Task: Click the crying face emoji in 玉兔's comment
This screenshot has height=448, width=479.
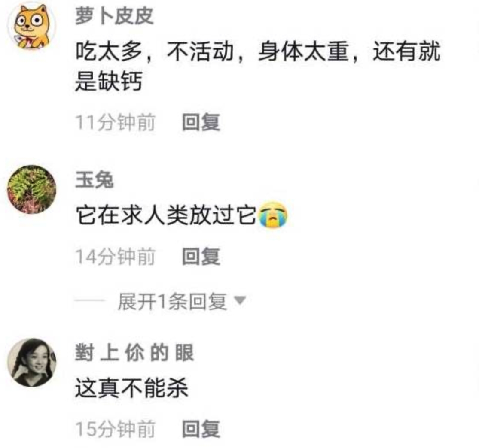Action: (x=273, y=215)
